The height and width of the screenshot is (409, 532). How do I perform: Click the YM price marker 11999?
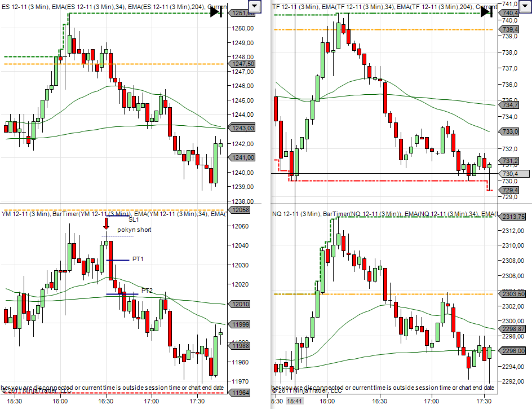[x=240, y=324]
